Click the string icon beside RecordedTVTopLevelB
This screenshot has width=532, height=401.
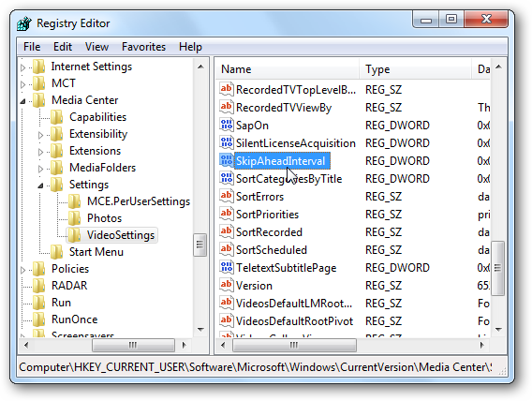click(x=226, y=90)
